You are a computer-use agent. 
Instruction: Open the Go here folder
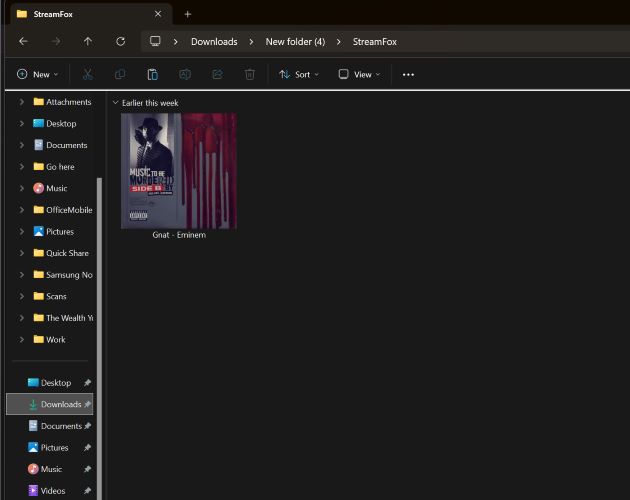tap(54, 167)
